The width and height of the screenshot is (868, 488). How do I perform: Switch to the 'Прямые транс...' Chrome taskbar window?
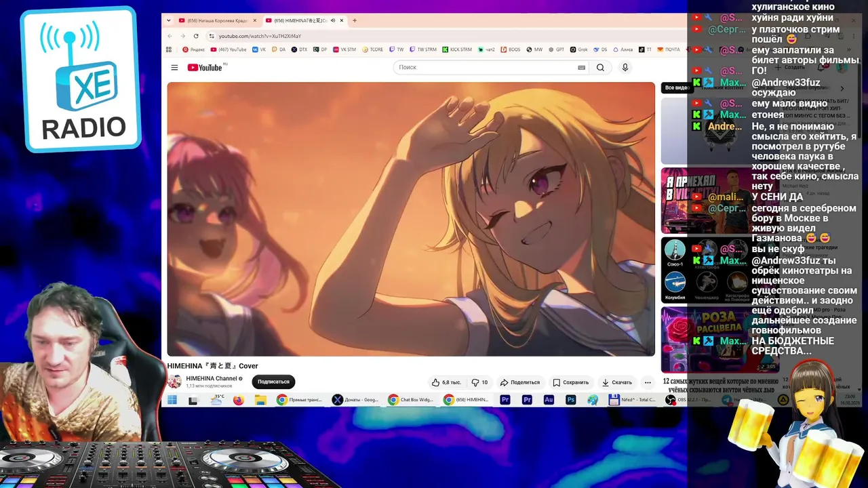pos(300,400)
